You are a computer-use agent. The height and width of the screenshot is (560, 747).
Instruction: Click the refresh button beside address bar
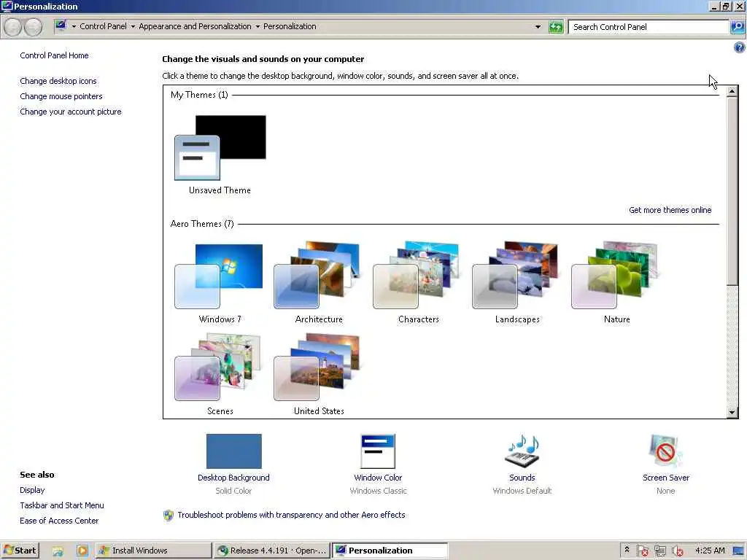[556, 27]
